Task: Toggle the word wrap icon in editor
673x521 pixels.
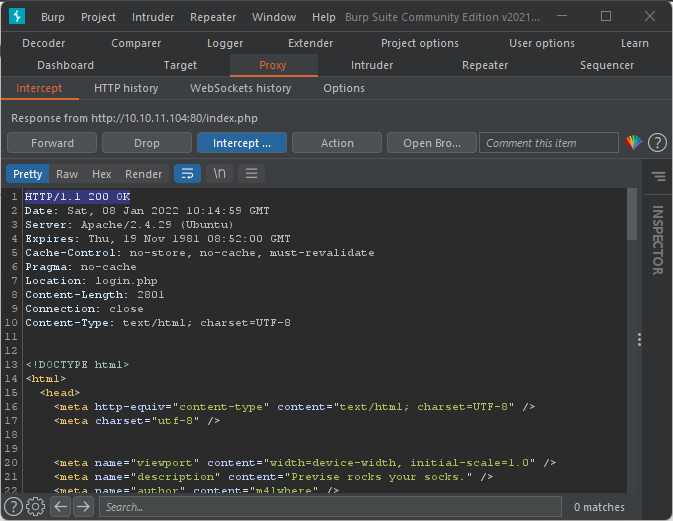Action: coord(187,174)
